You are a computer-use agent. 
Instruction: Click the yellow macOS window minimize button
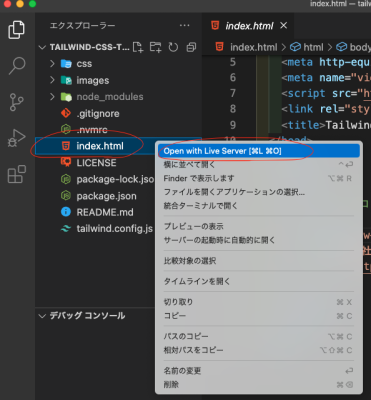tap(20, 4)
